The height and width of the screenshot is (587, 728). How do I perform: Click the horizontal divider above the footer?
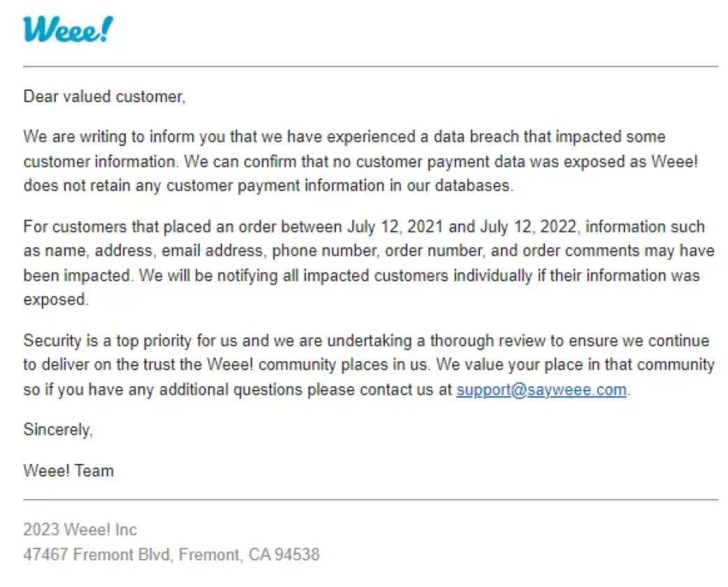pyautogui.click(x=370, y=500)
